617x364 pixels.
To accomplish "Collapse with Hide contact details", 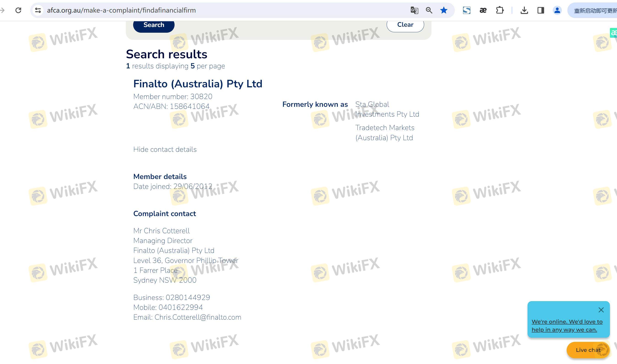I will (x=165, y=149).
